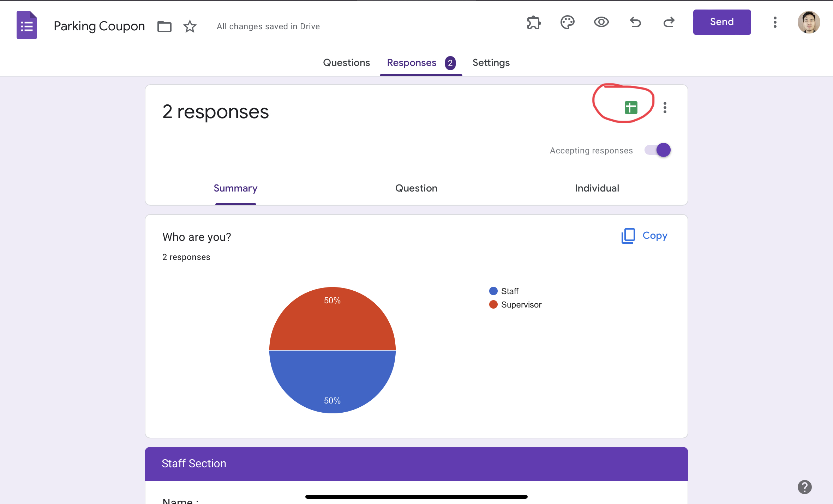Click the Redo icon

pos(669,22)
